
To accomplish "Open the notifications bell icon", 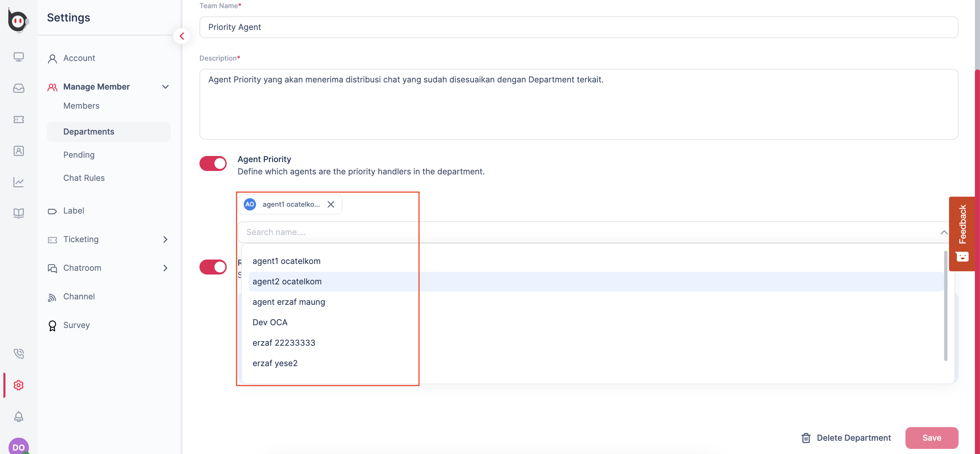I will point(18,416).
